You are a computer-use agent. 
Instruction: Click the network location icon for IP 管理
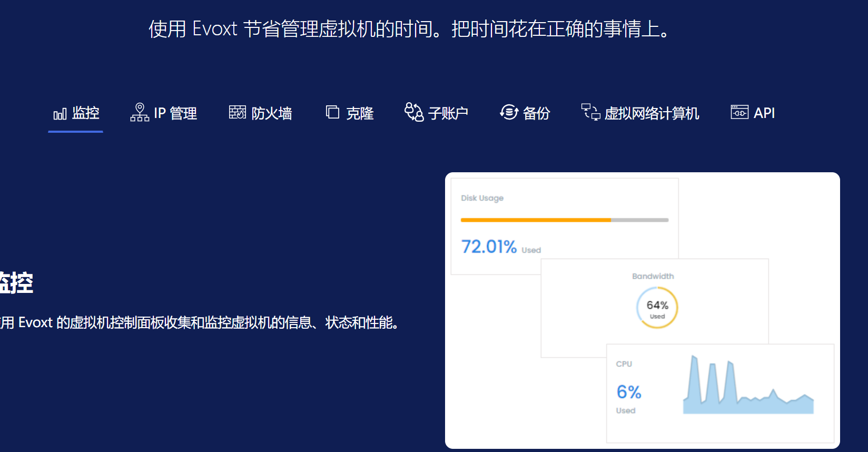(140, 112)
